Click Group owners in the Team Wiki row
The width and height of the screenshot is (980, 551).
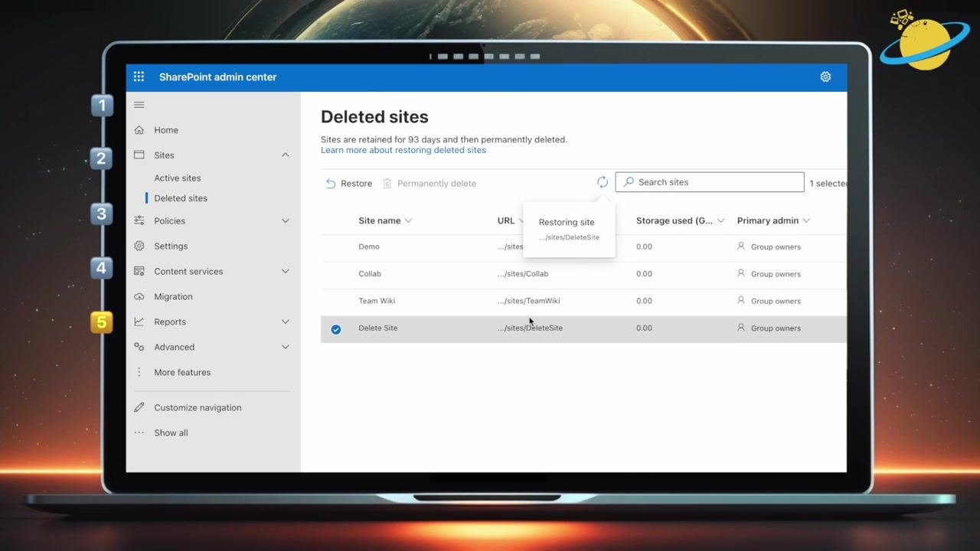[x=776, y=302]
